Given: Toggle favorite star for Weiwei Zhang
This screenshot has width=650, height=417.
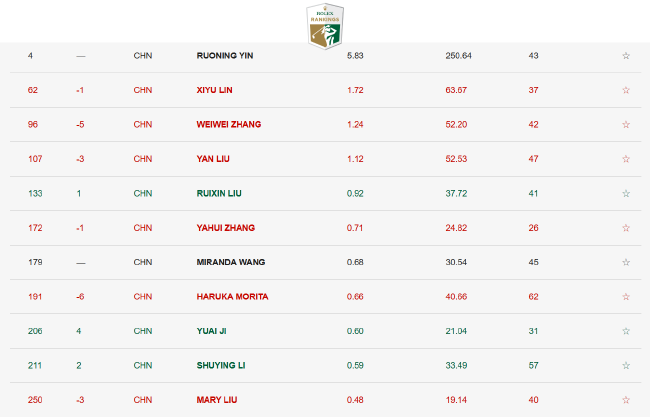Looking at the screenshot, I should [x=626, y=124].
